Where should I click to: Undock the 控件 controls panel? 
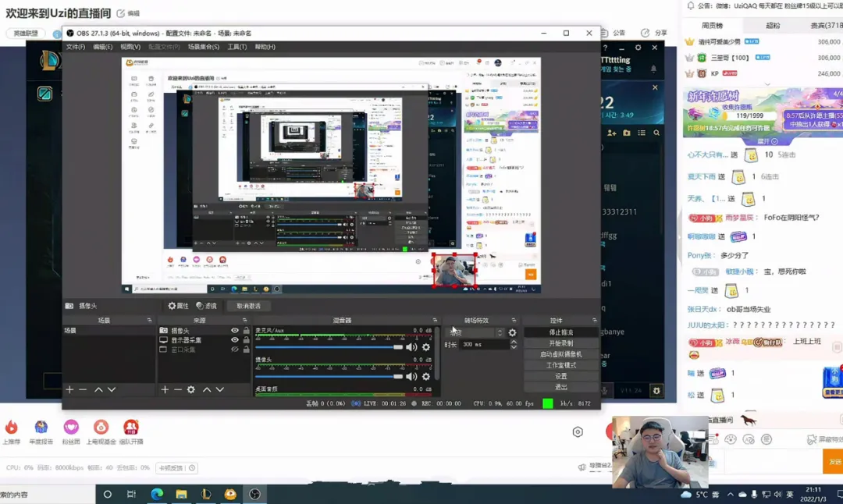pyautogui.click(x=594, y=320)
